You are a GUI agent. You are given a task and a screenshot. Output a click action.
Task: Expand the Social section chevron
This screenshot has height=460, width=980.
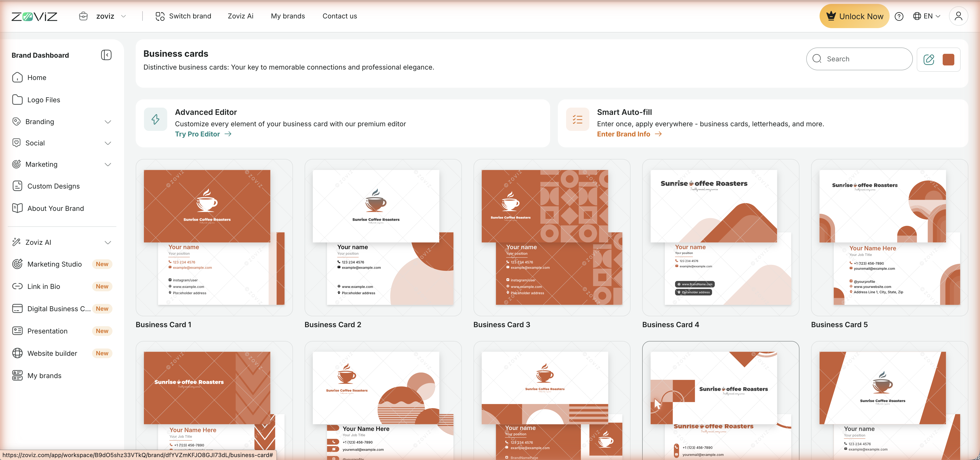point(108,143)
